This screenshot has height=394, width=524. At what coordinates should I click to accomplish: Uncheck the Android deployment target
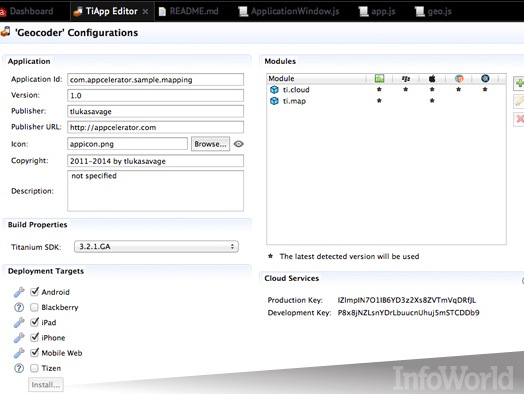(x=34, y=292)
